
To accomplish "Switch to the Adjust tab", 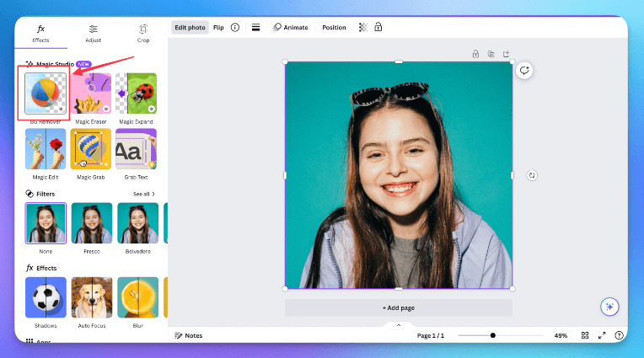I will [93, 33].
